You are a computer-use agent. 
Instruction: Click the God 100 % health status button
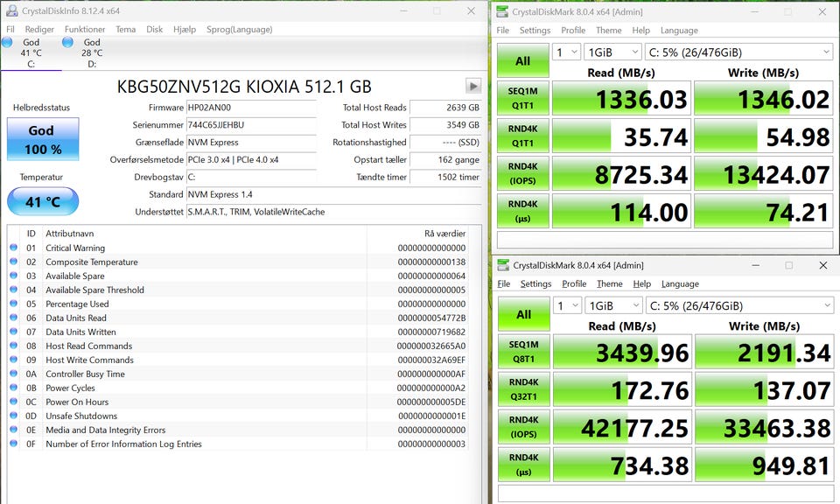coord(43,139)
